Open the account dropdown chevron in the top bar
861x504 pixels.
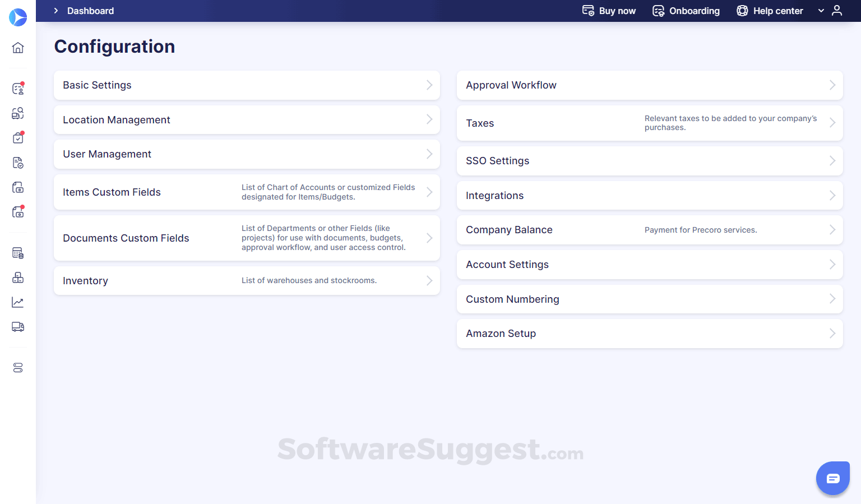point(821,10)
